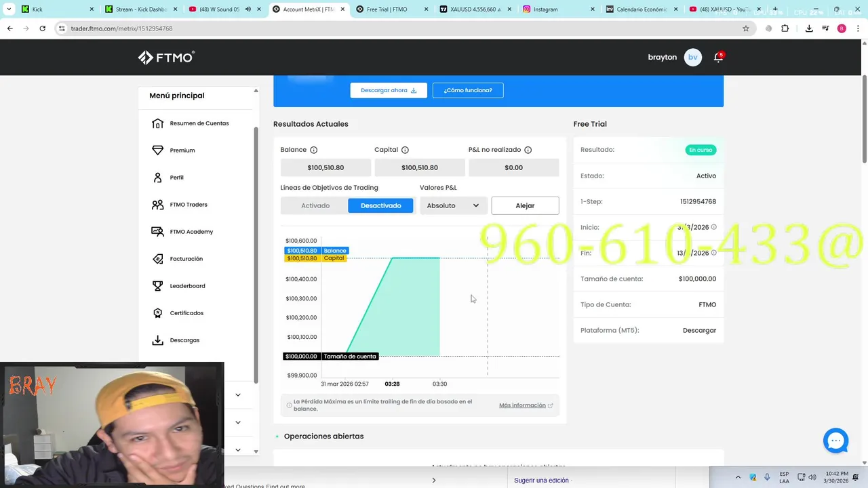Set trading objective lines to Activado
The height and width of the screenshot is (488, 868).
(x=315, y=205)
